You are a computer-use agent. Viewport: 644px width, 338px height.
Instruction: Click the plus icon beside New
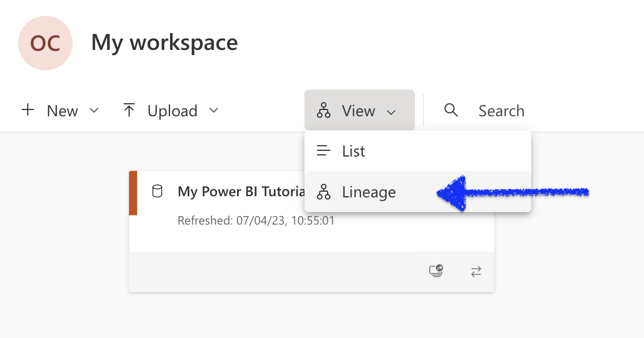point(28,110)
